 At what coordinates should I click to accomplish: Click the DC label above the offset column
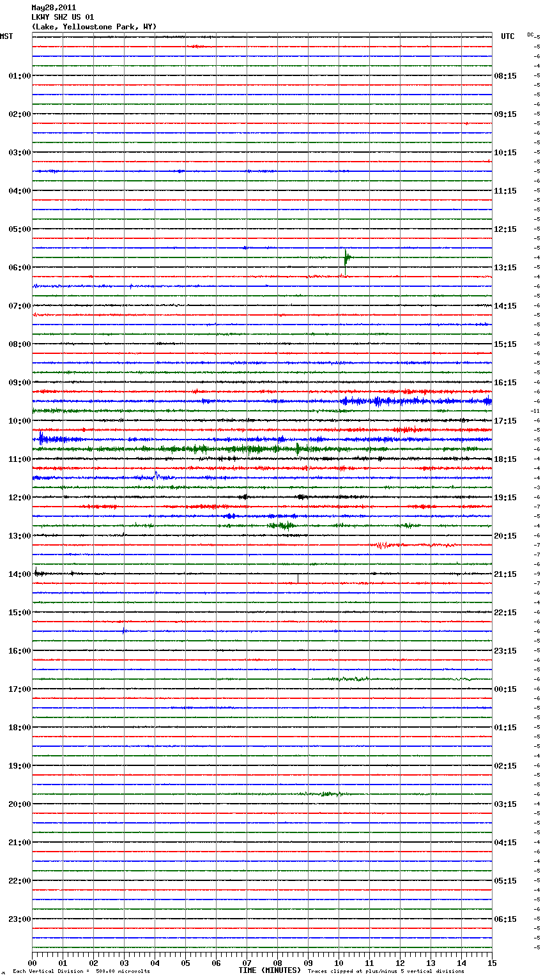pos(530,34)
